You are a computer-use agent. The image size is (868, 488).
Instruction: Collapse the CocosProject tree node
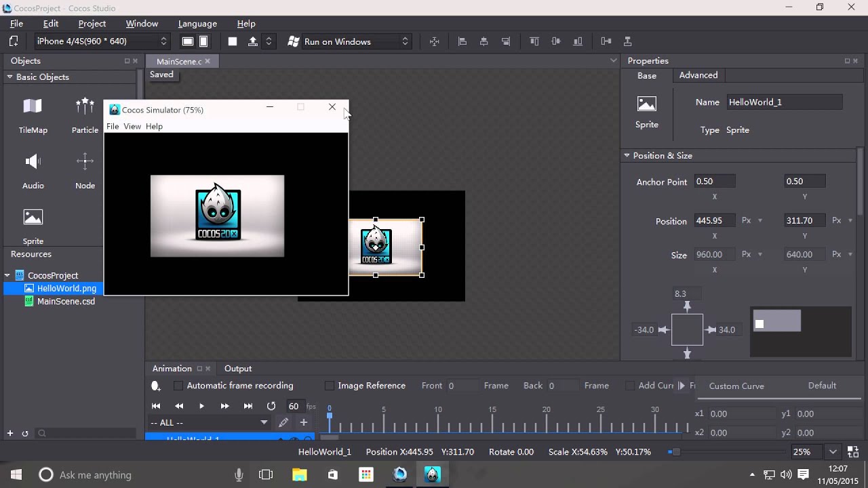click(7, 275)
